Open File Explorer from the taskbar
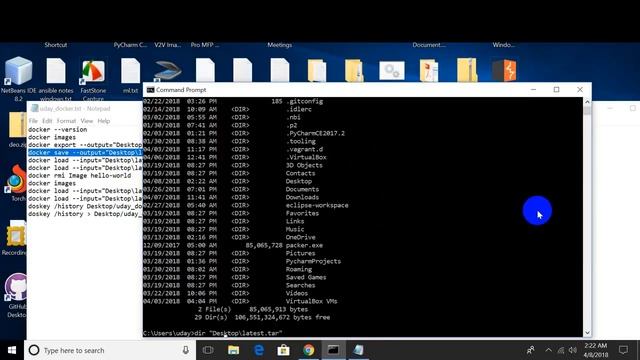The image size is (640, 360). [233, 350]
